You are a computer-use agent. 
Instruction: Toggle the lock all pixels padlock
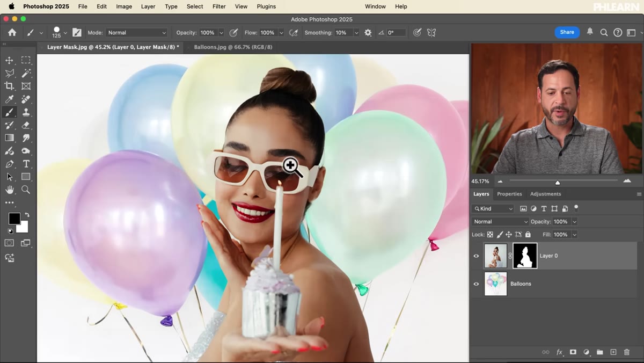tap(528, 235)
